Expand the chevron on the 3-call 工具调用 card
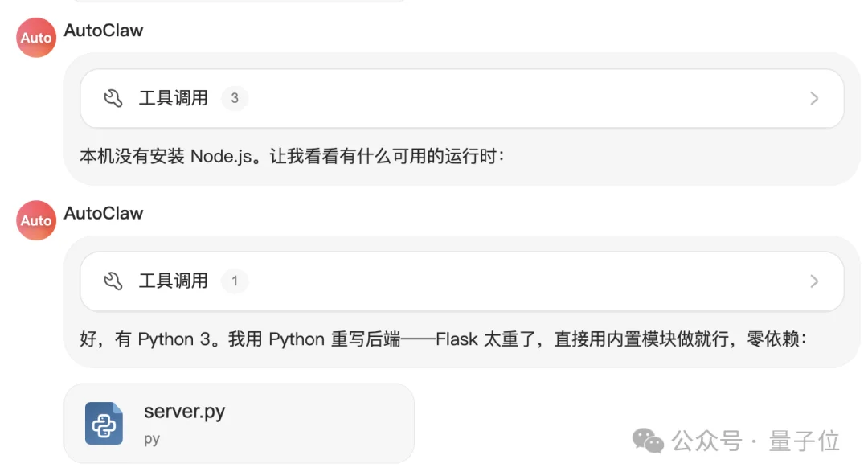Viewport: 868px width, 476px height. click(814, 98)
